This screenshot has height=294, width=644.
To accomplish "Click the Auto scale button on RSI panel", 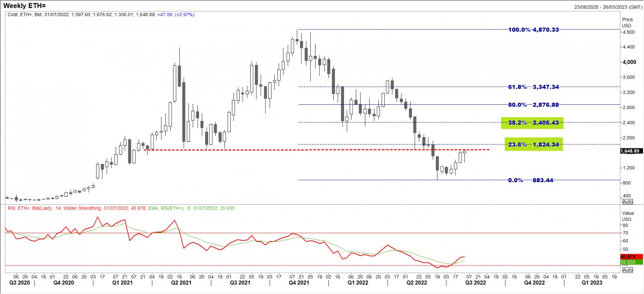I will (x=627, y=270).
